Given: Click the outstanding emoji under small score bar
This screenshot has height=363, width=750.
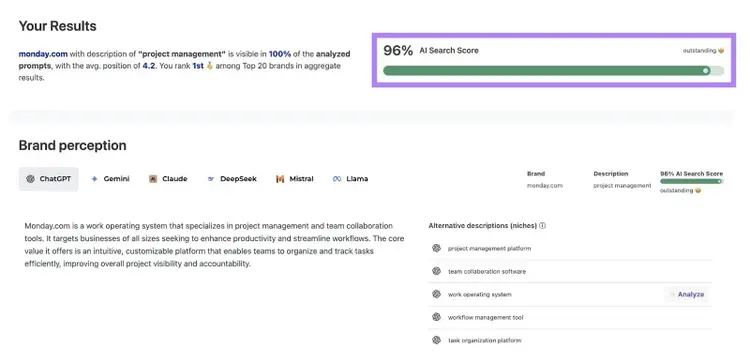Looking at the screenshot, I should [x=698, y=190].
